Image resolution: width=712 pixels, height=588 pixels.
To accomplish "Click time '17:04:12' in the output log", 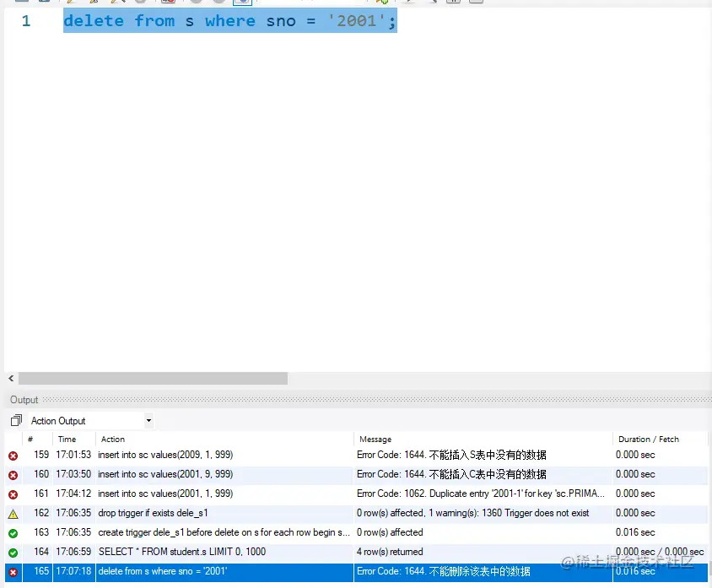I will [73, 494].
